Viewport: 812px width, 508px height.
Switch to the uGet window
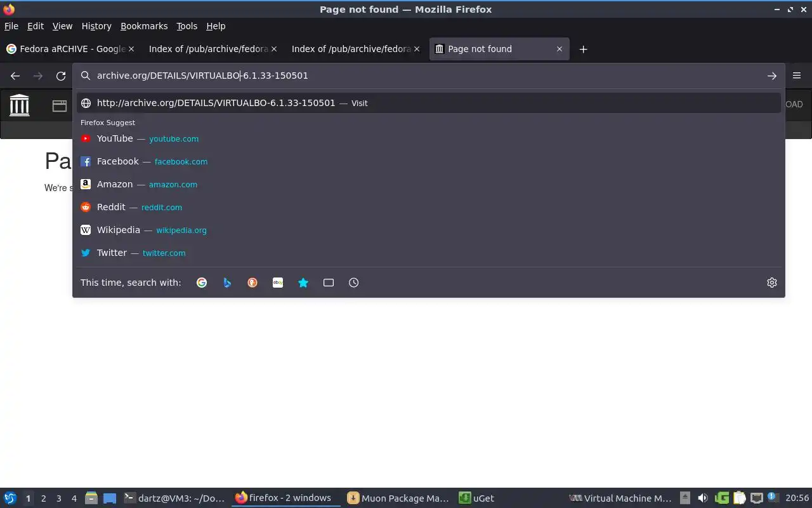coord(476,498)
